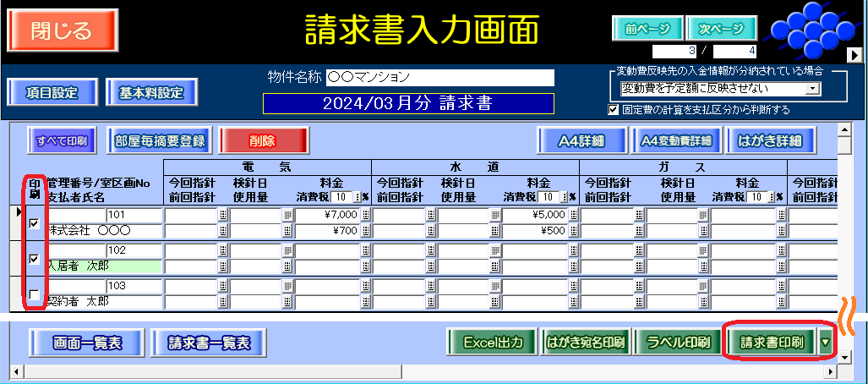The width and height of the screenshot is (868, 384).
Task: Click the left arrow on the horizontal scrollbar
Action: (16, 371)
